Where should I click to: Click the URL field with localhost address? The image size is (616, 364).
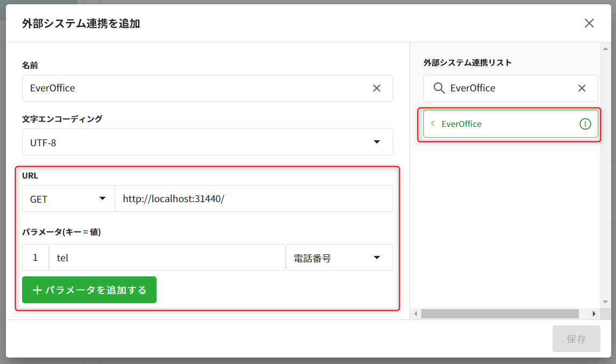(253, 199)
